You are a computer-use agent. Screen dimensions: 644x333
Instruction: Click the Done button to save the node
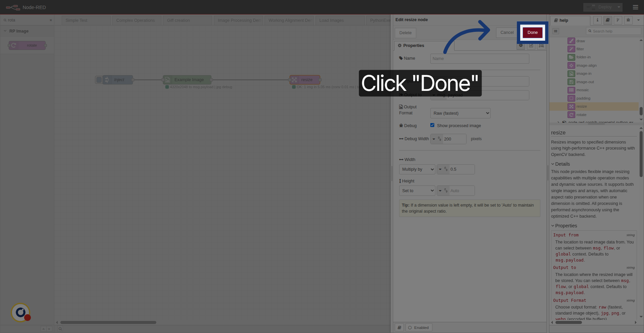pos(532,32)
